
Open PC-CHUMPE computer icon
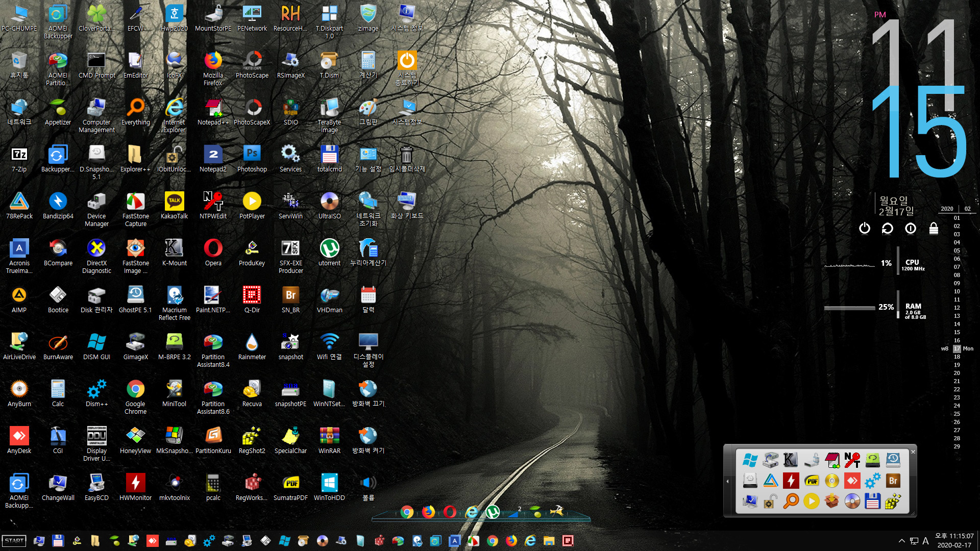pos(19,18)
